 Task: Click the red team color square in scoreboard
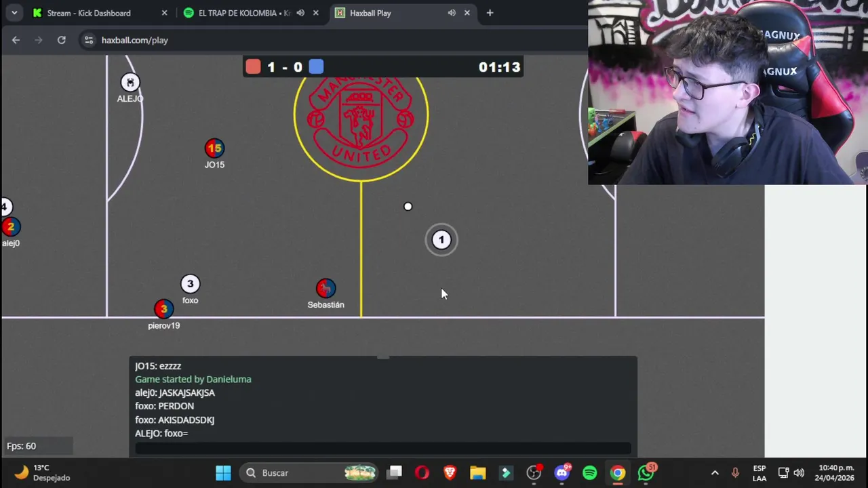[253, 66]
